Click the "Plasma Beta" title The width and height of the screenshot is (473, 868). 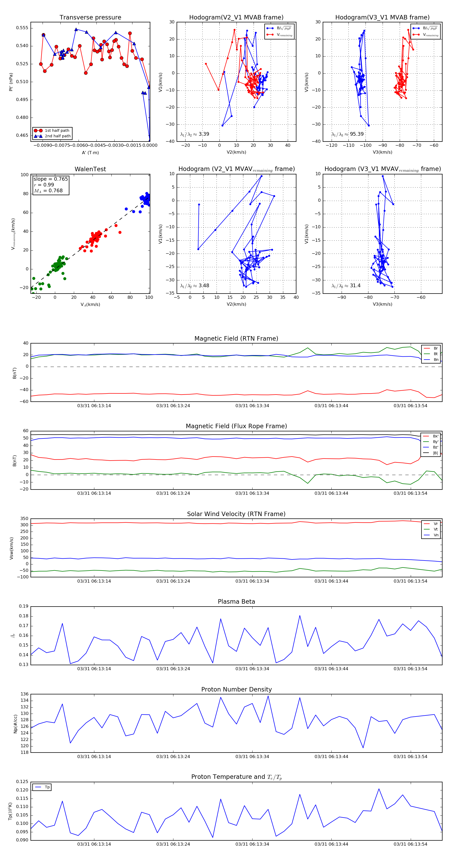[236, 602]
